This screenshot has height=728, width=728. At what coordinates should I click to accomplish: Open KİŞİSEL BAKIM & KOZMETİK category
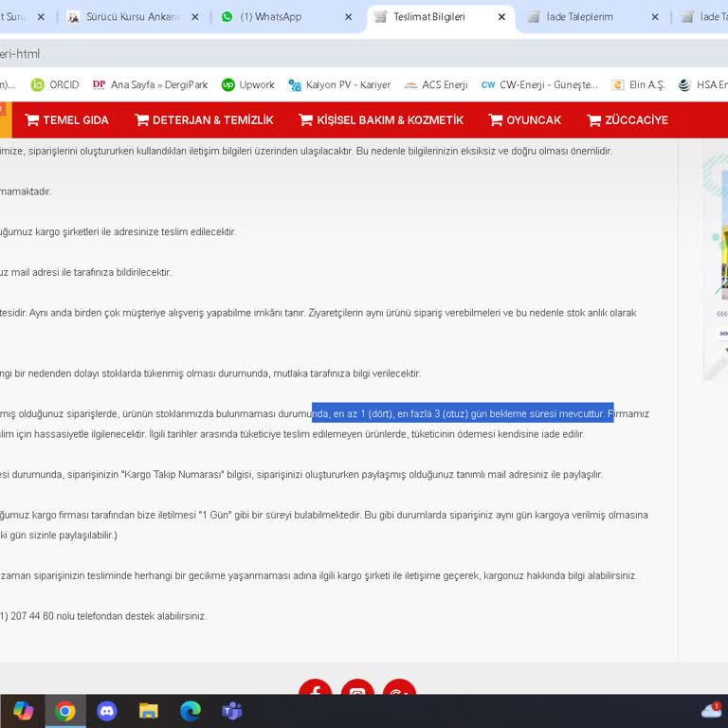pyautogui.click(x=381, y=120)
